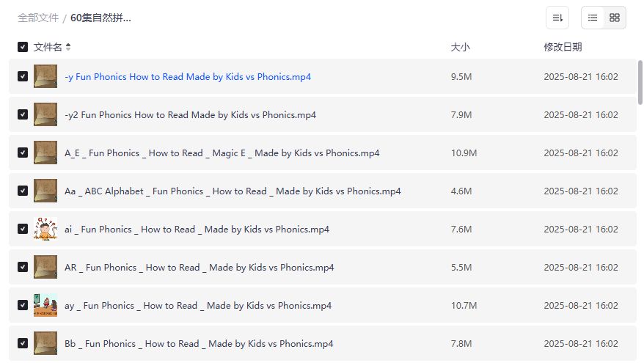Open the -y Fun Phonics video file

tap(188, 77)
